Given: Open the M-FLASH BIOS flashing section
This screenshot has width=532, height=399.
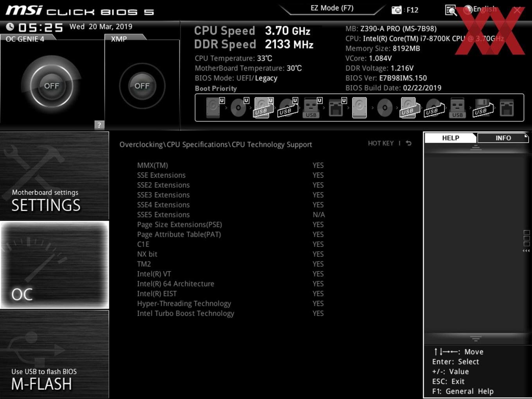Looking at the screenshot, I should (54, 354).
